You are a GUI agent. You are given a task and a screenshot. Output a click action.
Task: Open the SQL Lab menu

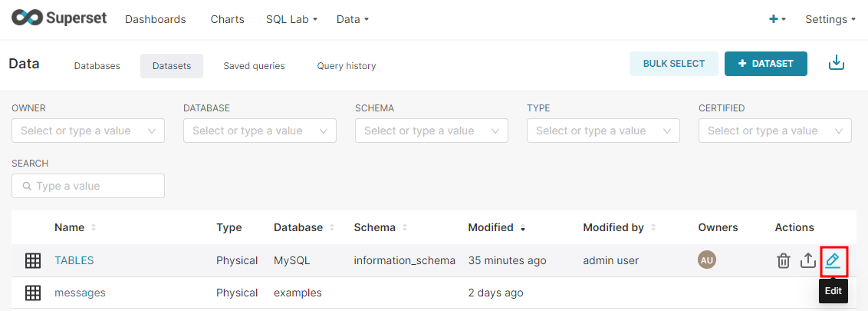(291, 19)
